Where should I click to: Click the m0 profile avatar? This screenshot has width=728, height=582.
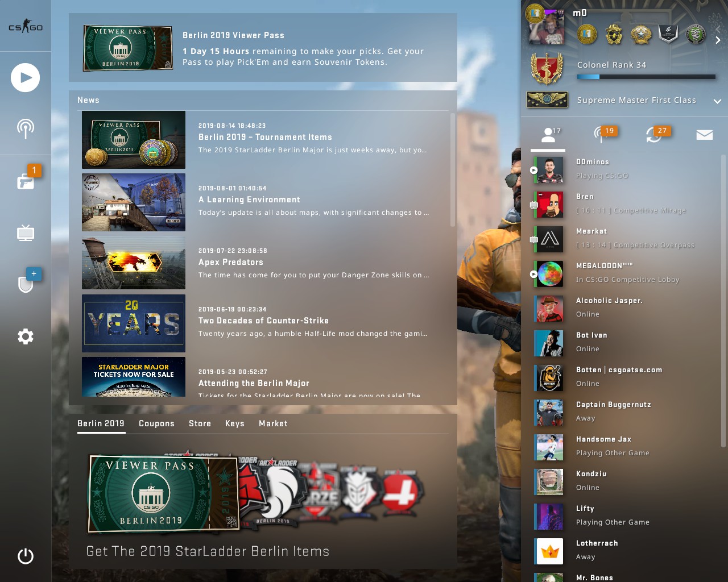click(x=547, y=27)
